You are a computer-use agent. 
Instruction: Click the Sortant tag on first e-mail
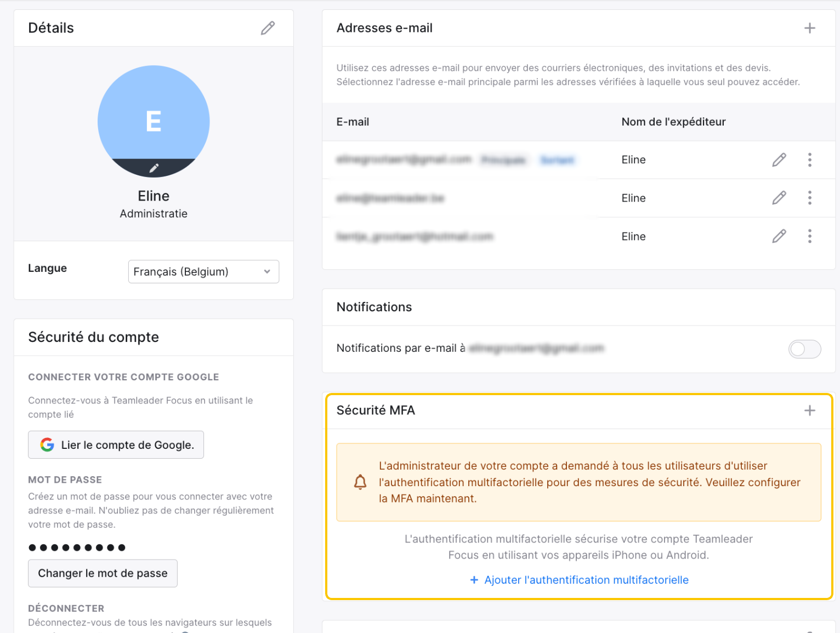pos(557,160)
